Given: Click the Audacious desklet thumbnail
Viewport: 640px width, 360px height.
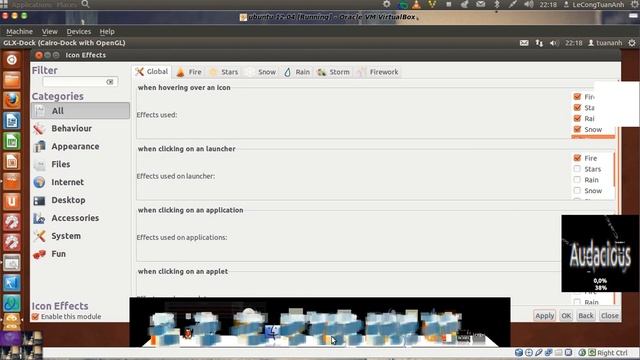Looking at the screenshot, I should (x=600, y=253).
